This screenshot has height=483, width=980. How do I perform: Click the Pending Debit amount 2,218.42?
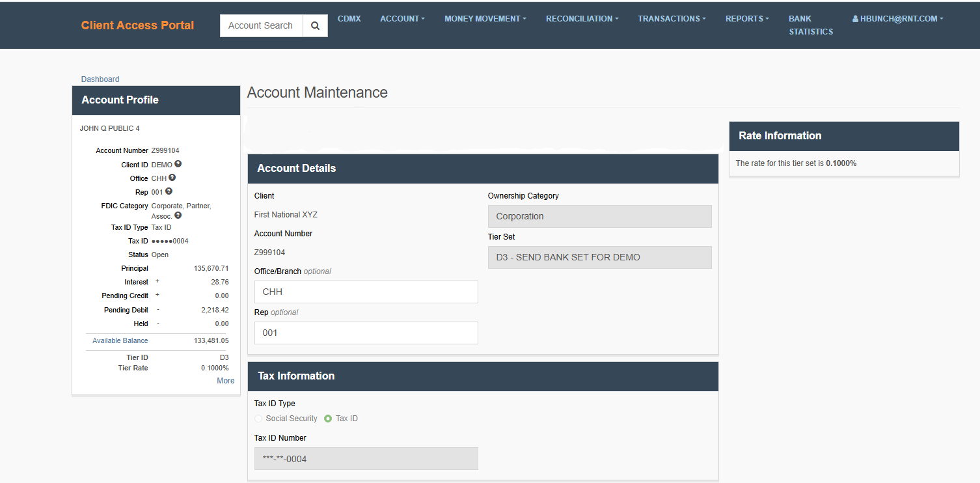click(x=215, y=310)
